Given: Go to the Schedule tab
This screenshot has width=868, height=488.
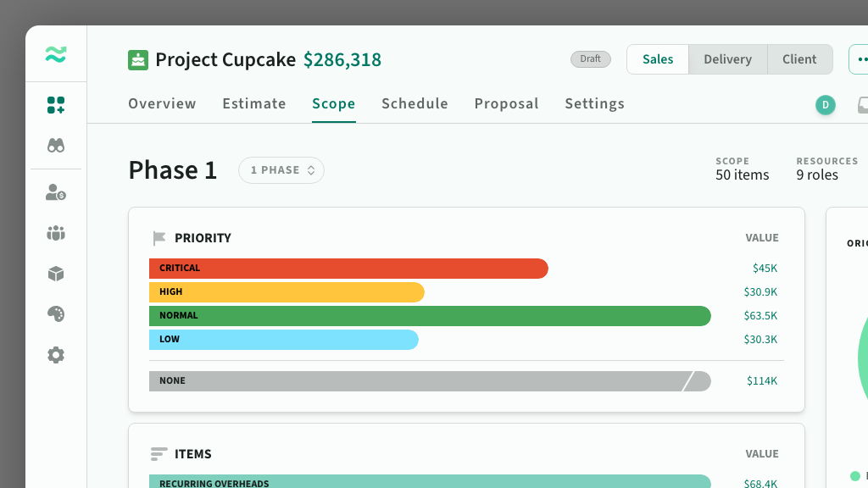Looking at the screenshot, I should [x=415, y=104].
